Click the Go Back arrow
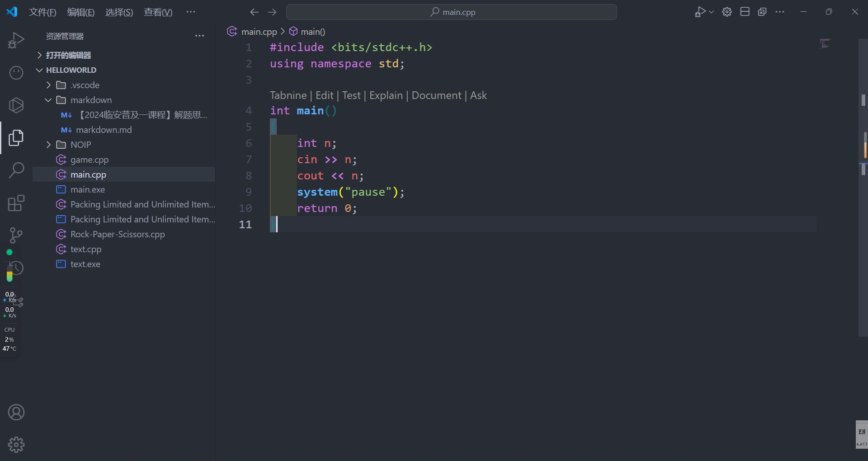The image size is (868, 461). click(x=255, y=12)
